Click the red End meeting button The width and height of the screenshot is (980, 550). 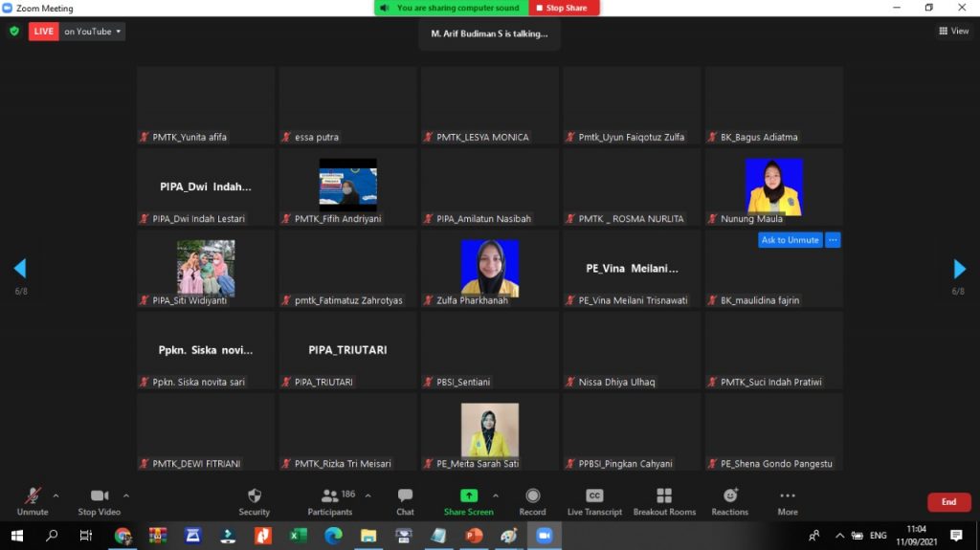coord(947,502)
